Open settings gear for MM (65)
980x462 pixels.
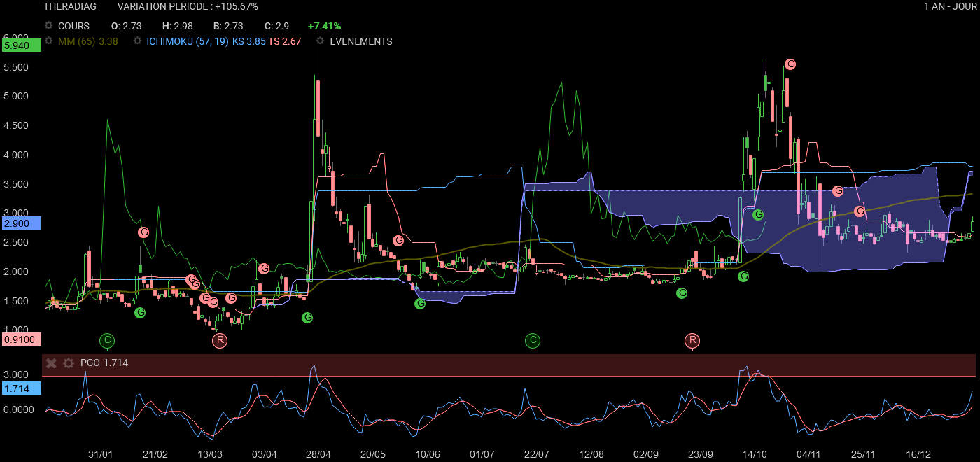coord(49,41)
